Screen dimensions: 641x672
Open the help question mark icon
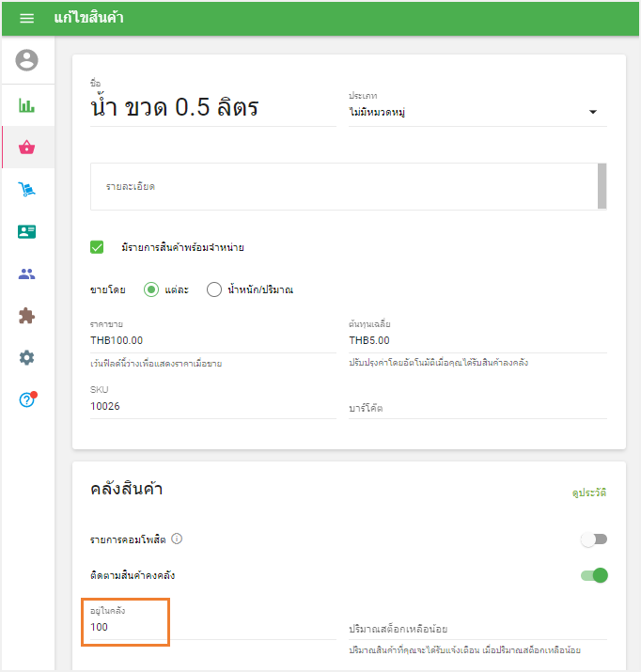coord(27,399)
